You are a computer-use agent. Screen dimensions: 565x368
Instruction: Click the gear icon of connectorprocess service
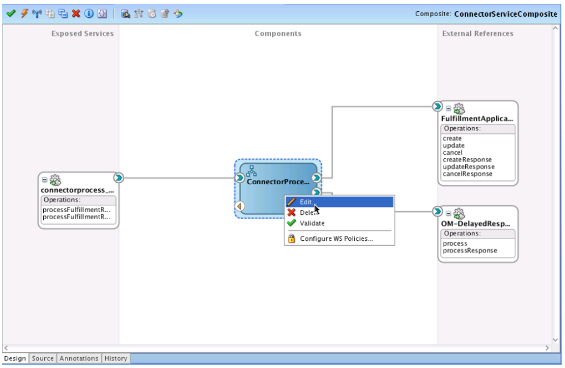point(55,180)
